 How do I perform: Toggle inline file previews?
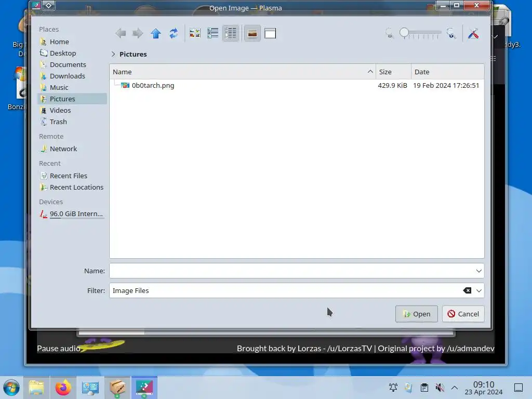point(252,33)
